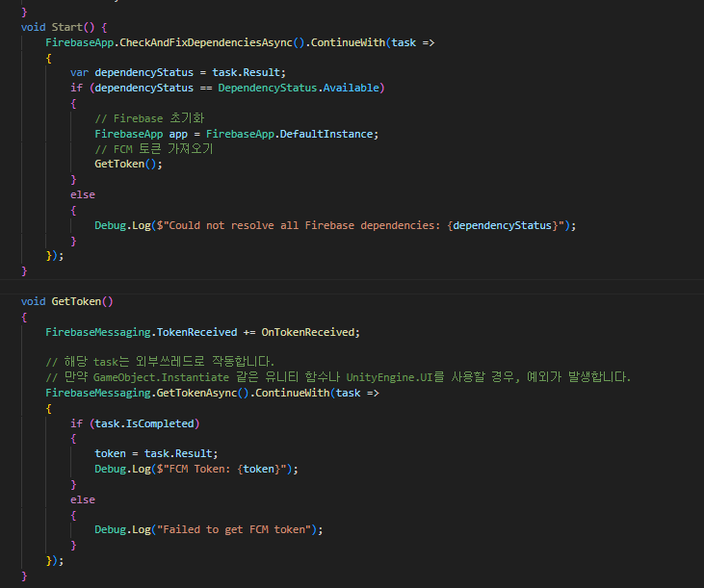Click 'GetTokenAsync' method call
Viewport: 704px width, 588px height.
point(196,393)
